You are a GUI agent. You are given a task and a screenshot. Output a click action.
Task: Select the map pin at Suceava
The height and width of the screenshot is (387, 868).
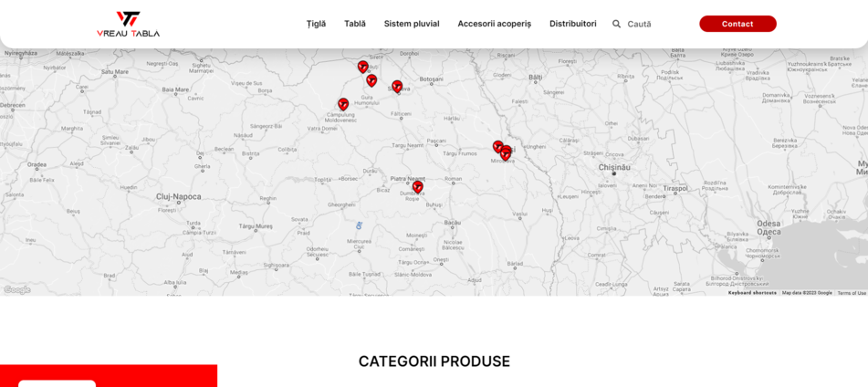pyautogui.click(x=397, y=85)
